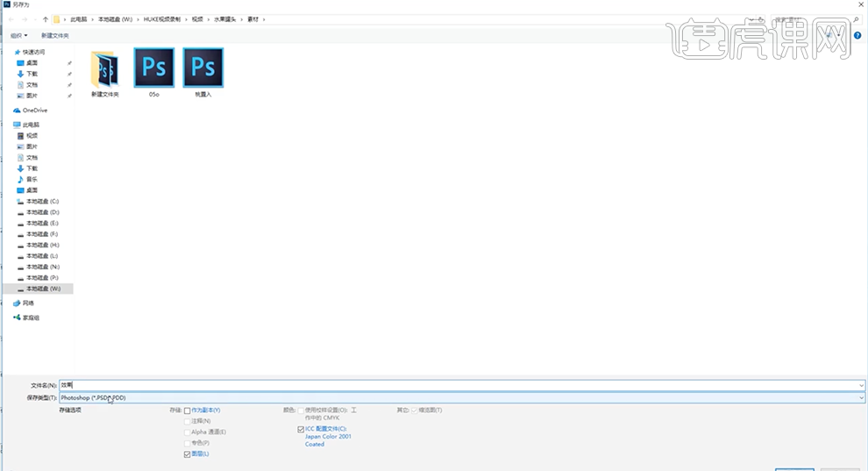Viewport: 868px width, 471px height.
Task: Click the forward navigation arrow
Action: click(x=25, y=19)
